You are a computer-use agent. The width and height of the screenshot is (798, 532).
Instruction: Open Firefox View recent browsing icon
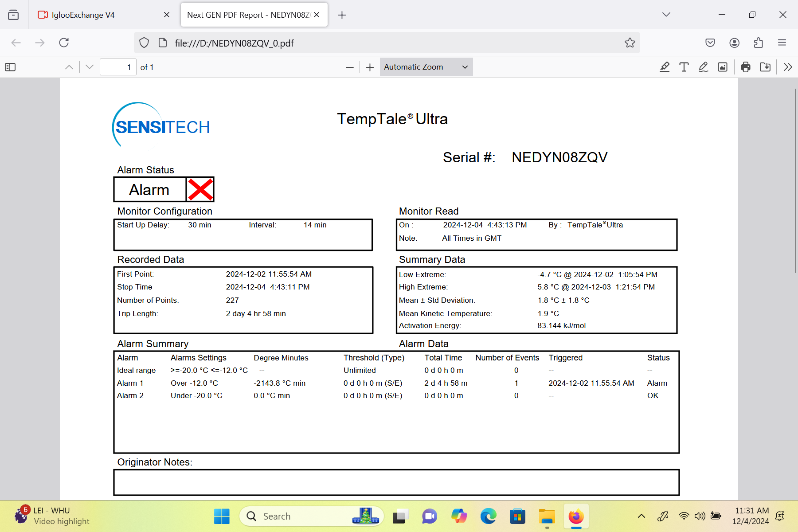(x=13, y=15)
